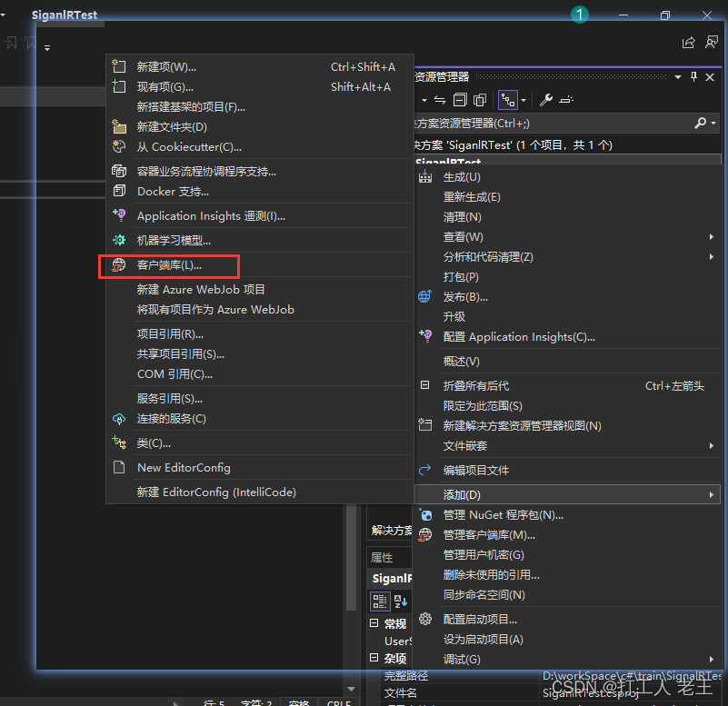Click preview selected items icon
Image resolution: width=728 pixels, height=706 pixels.
tap(566, 100)
